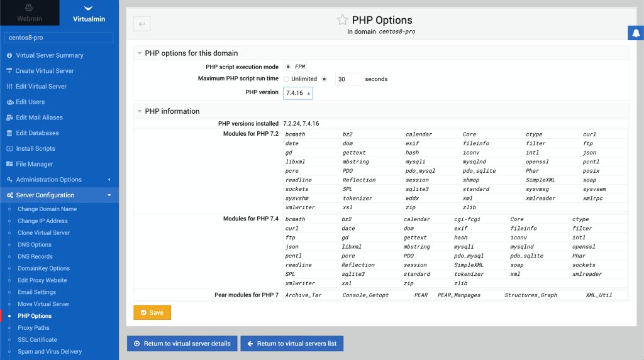Screen dimensions: 644x360
Task: Click the installed versions text 7.2.24, 7.4.16
Action: click(x=301, y=124)
